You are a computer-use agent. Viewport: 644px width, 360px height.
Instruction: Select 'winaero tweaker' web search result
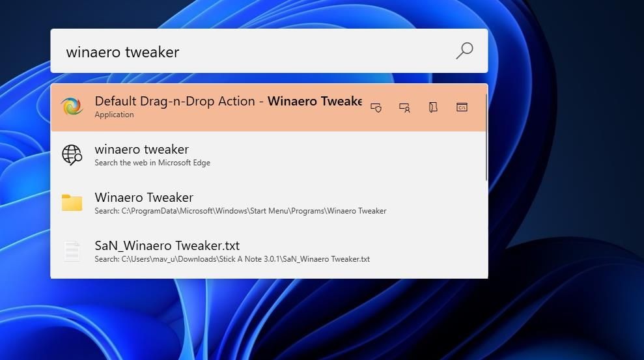pyautogui.click(x=269, y=155)
